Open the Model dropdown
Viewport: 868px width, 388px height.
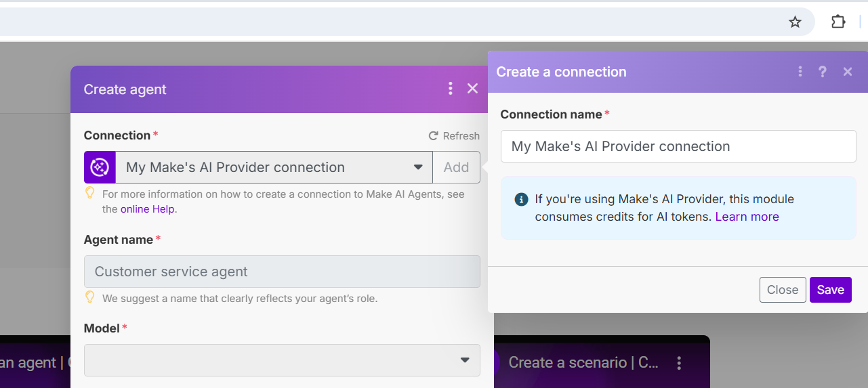tap(465, 360)
